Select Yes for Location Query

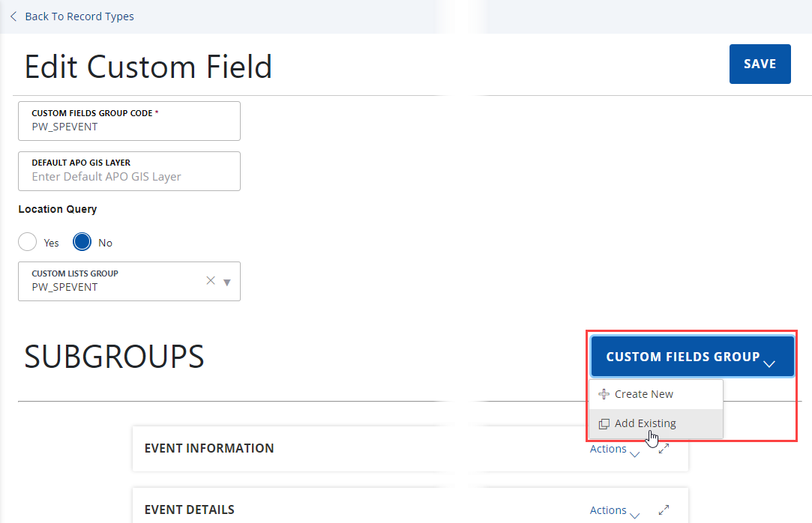(28, 242)
